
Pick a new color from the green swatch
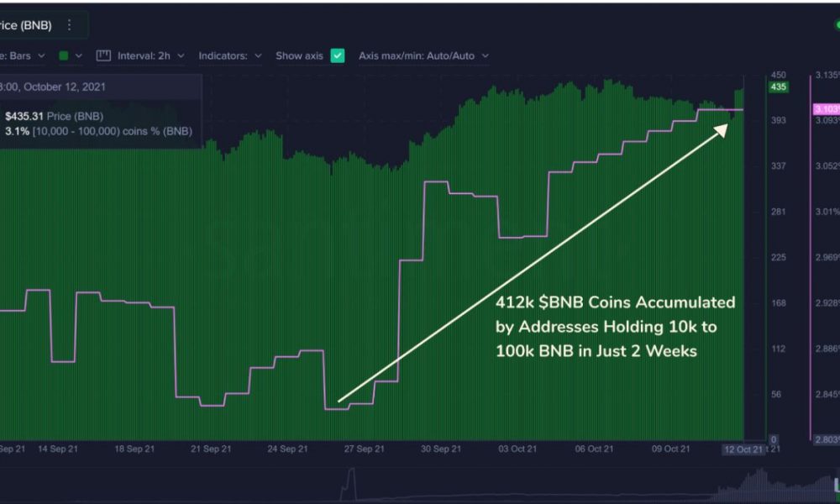[71, 55]
